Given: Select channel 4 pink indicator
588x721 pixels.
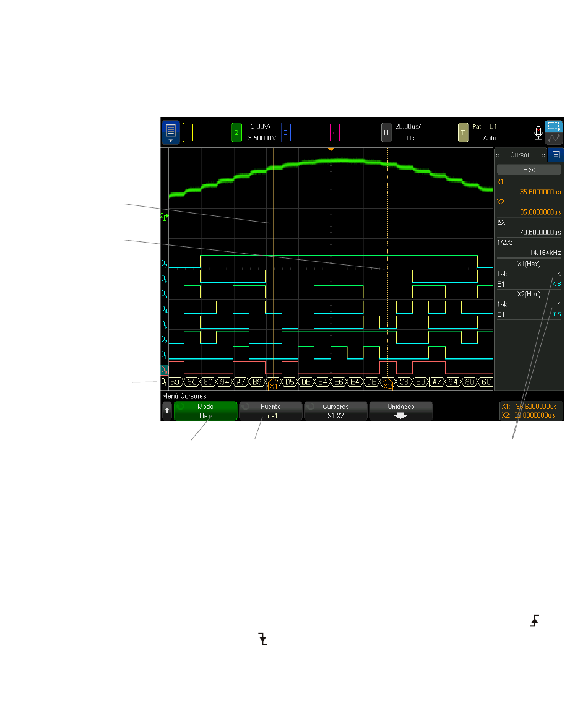Looking at the screenshot, I should click(x=335, y=132).
